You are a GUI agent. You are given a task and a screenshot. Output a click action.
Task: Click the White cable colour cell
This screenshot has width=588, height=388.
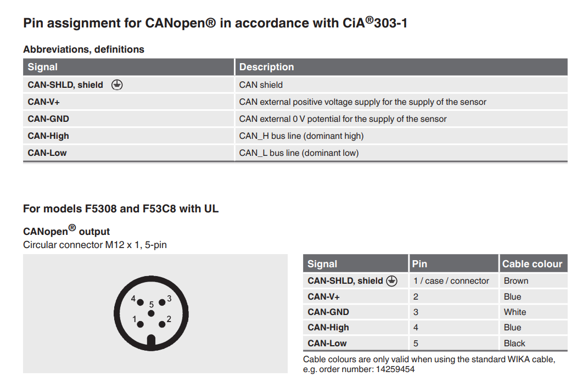click(x=515, y=312)
